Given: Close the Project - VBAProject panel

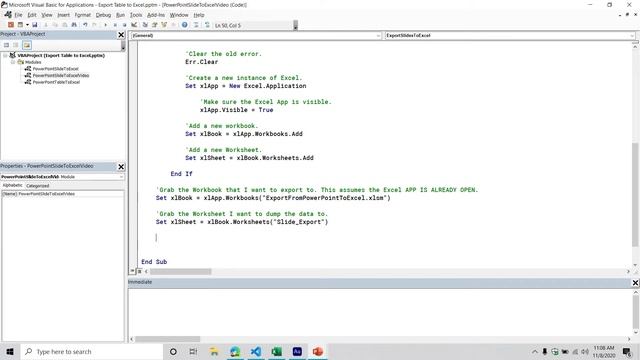Looking at the screenshot, I should coord(121,35).
